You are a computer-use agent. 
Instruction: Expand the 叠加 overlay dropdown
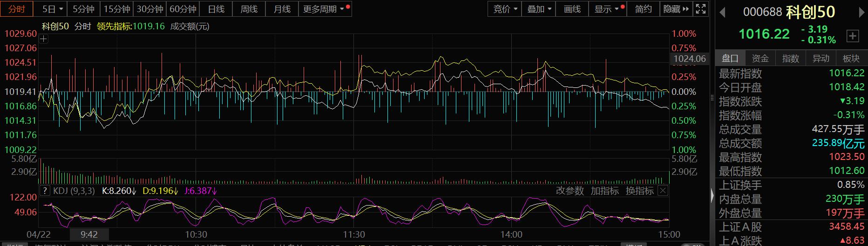click(x=539, y=9)
